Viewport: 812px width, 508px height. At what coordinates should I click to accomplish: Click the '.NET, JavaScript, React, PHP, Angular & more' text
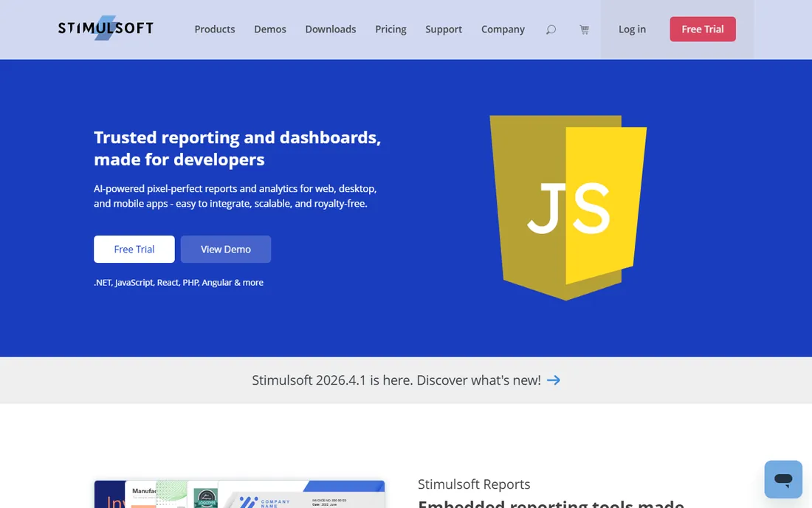(179, 282)
